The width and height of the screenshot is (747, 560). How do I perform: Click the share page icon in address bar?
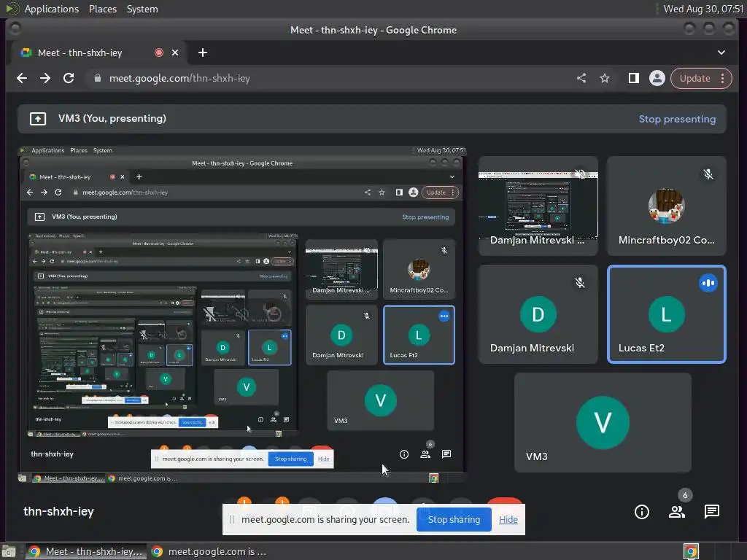(581, 78)
